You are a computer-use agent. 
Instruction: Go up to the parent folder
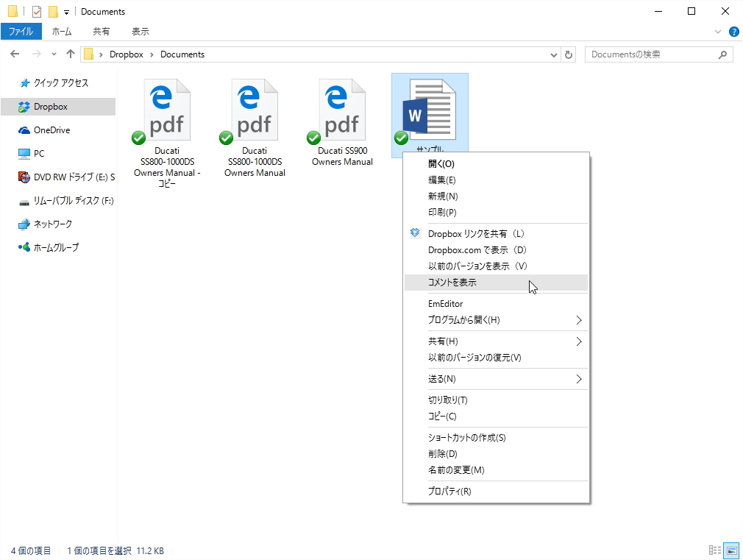click(x=70, y=54)
